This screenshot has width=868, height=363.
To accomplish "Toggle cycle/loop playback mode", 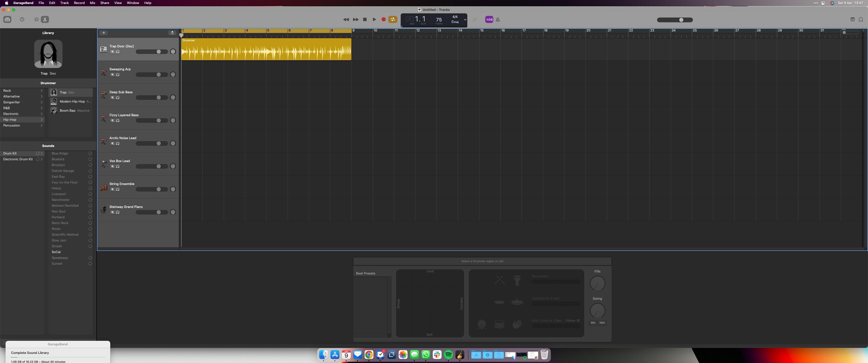I will pyautogui.click(x=394, y=19).
